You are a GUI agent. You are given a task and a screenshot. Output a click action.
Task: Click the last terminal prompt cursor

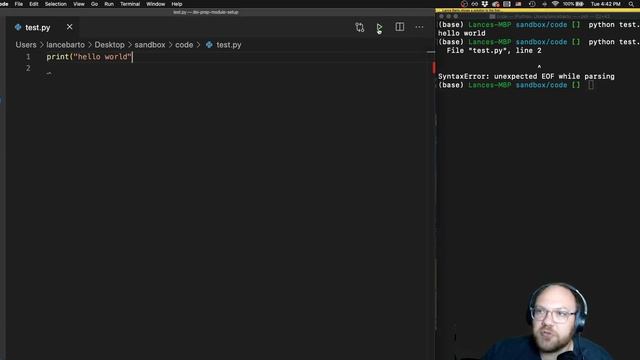(x=591, y=85)
